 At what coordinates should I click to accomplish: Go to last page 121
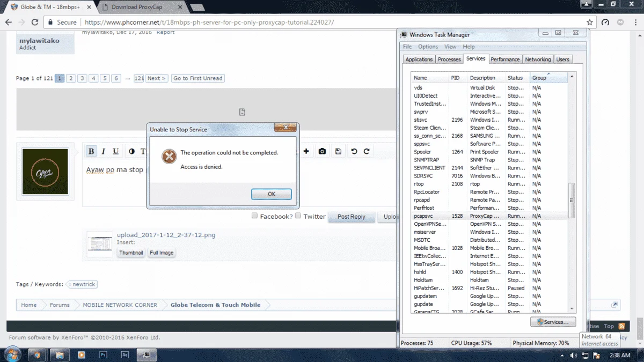click(139, 78)
